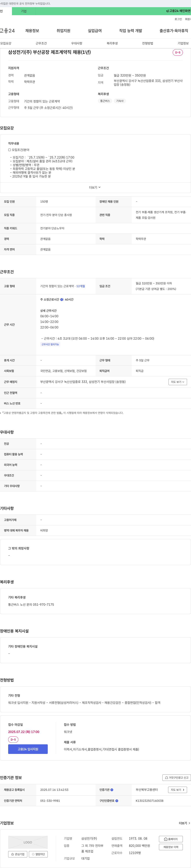Click the 설립연도 value 1973. 08. 08
Viewport: 191px width, 868px height.
pos(138,838)
